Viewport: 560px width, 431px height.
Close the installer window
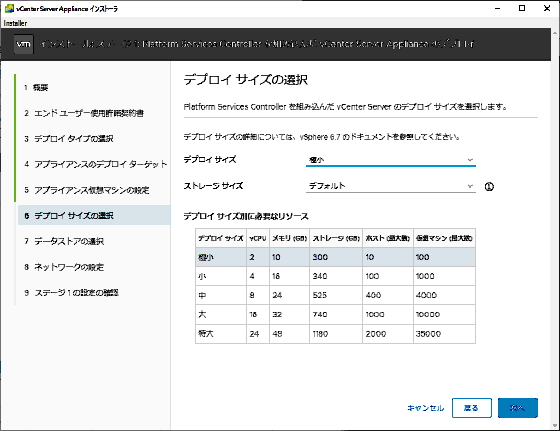pyautogui.click(x=547, y=8)
